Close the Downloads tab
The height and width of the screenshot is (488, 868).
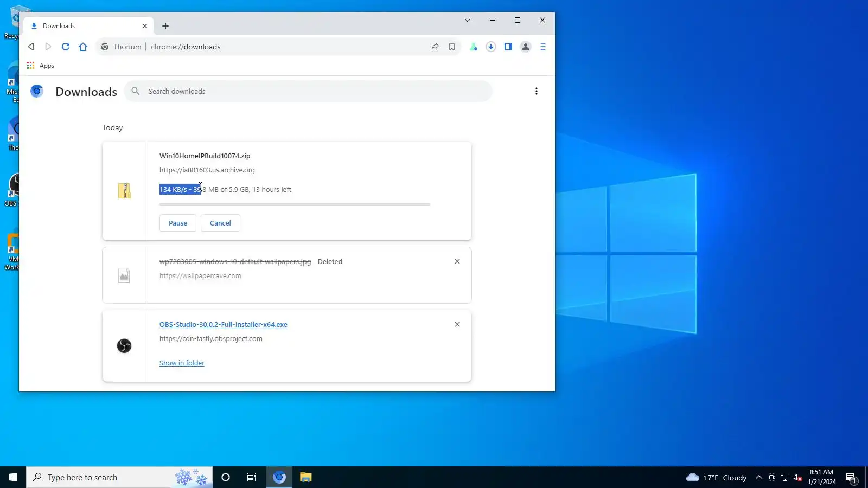(145, 26)
